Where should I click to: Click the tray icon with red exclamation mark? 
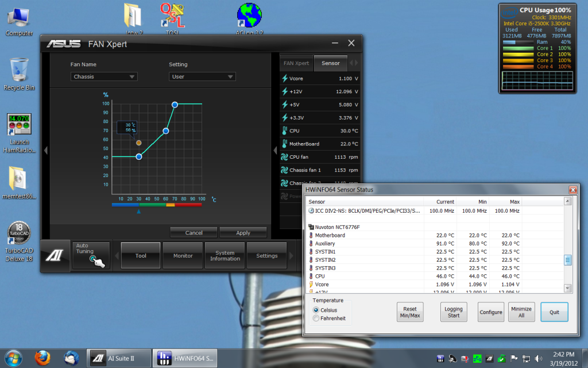465,359
